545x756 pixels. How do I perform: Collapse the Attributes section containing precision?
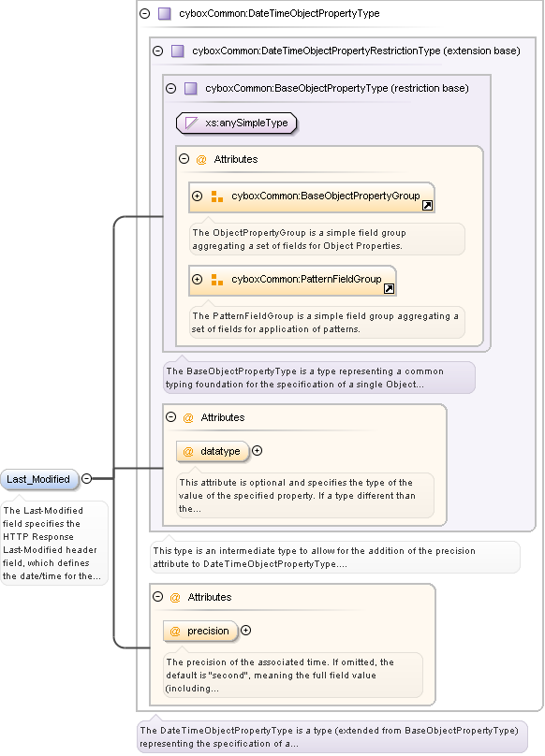click(x=158, y=596)
